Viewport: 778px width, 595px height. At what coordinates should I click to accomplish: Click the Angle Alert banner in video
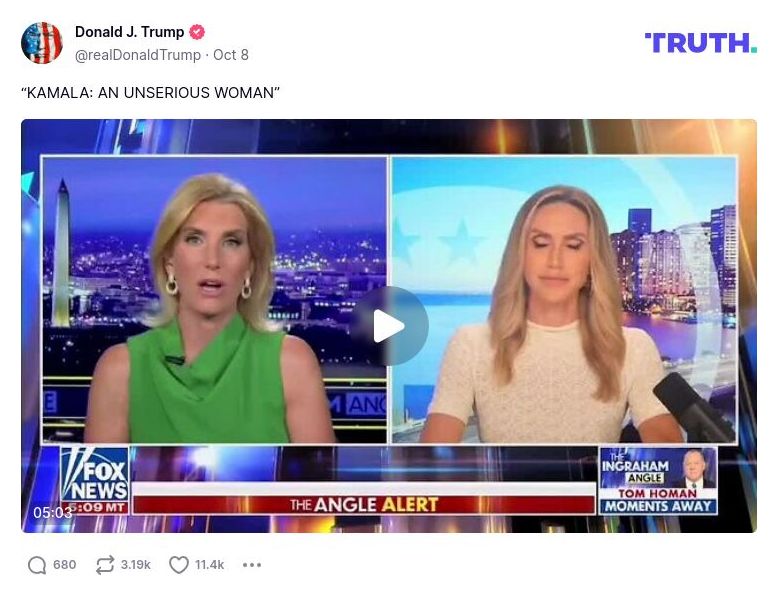pyautogui.click(x=364, y=505)
